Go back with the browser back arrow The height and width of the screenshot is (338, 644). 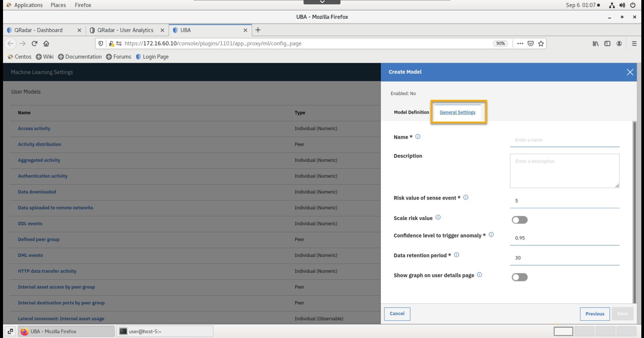[10, 44]
